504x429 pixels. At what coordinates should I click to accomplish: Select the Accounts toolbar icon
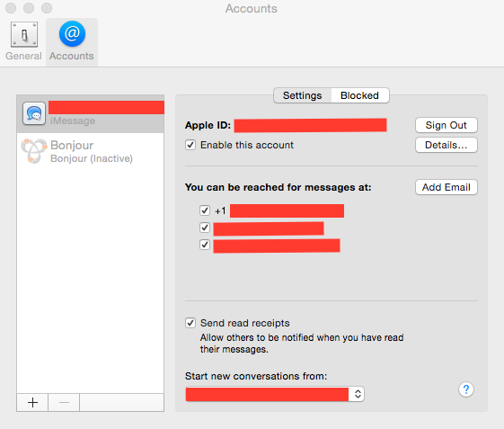[x=72, y=41]
